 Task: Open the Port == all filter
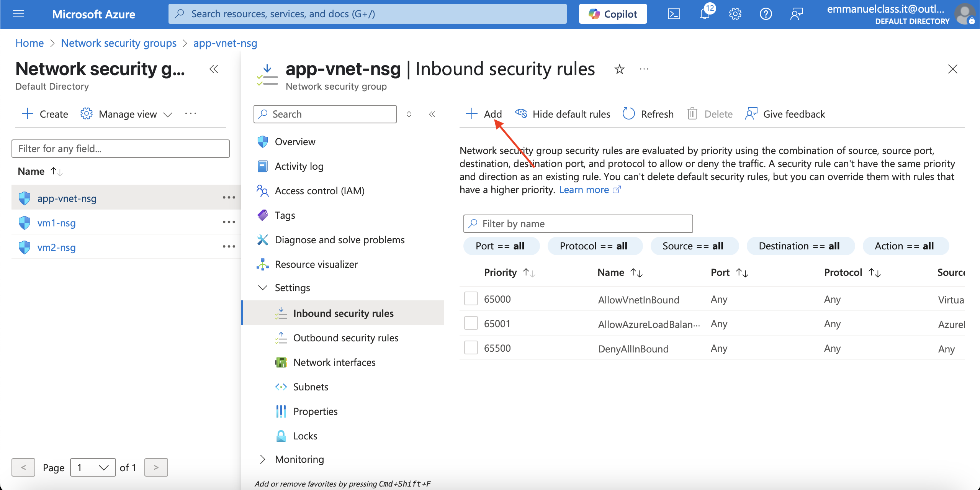coord(501,246)
